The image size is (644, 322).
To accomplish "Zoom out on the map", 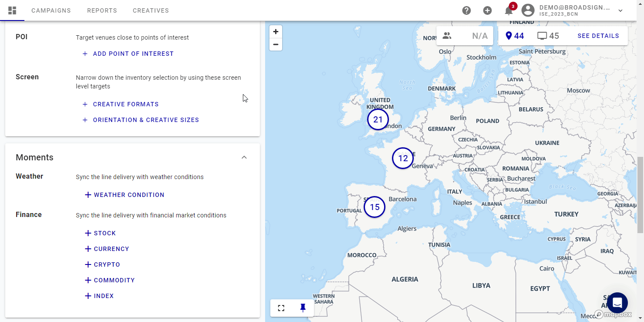I will click(x=276, y=44).
